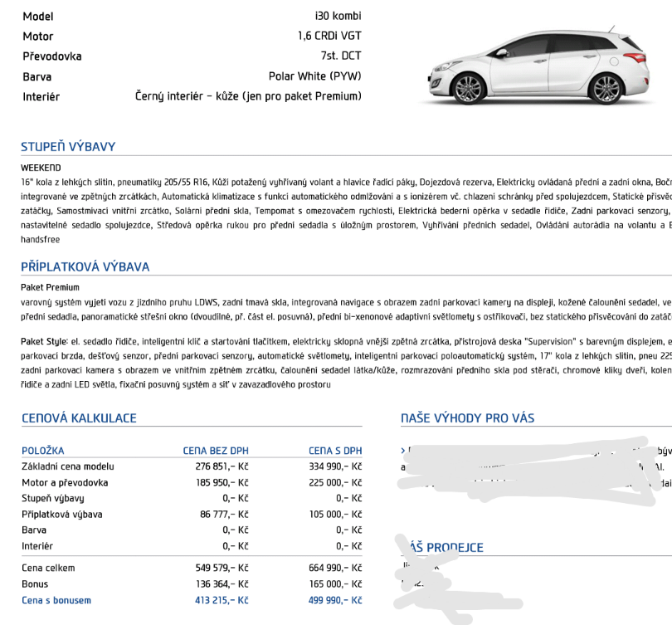Click the blue 'Cena s bonusem' label

(56, 600)
